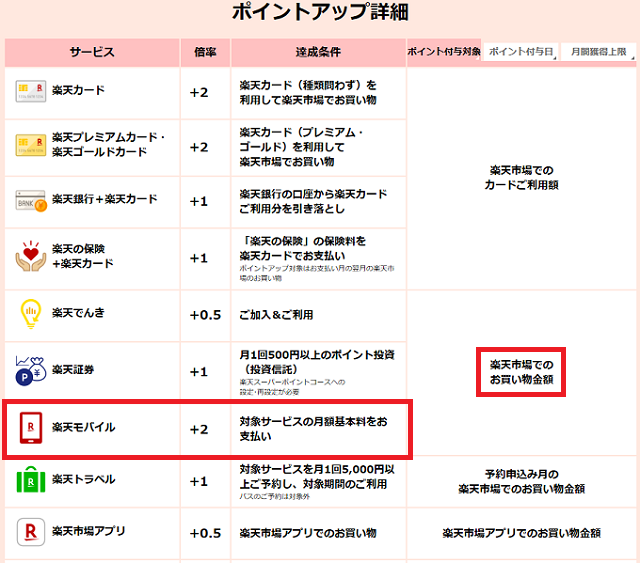
Task: Click the サービス column header
Action: click(x=92, y=52)
